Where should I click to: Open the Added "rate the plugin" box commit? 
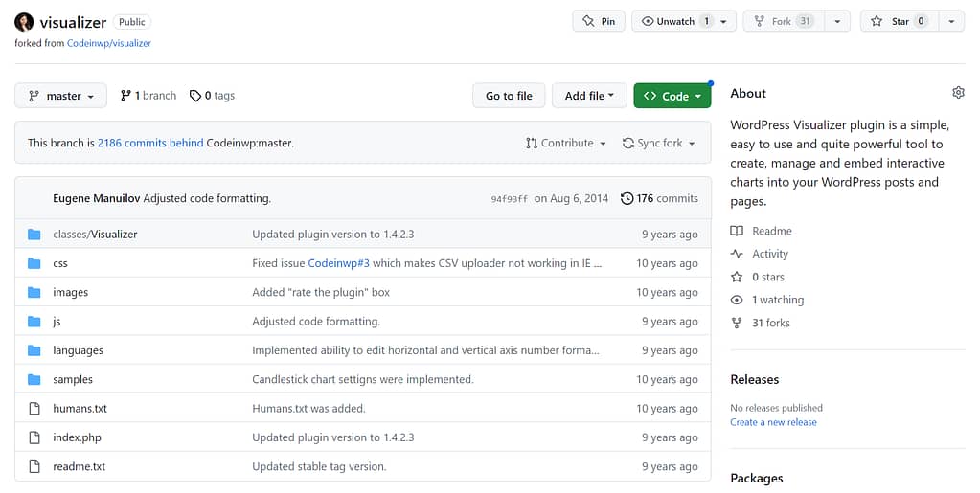click(321, 292)
